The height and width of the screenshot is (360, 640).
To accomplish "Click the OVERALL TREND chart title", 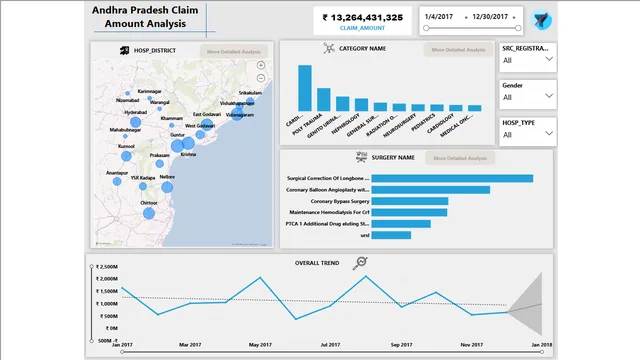I will [317, 263].
